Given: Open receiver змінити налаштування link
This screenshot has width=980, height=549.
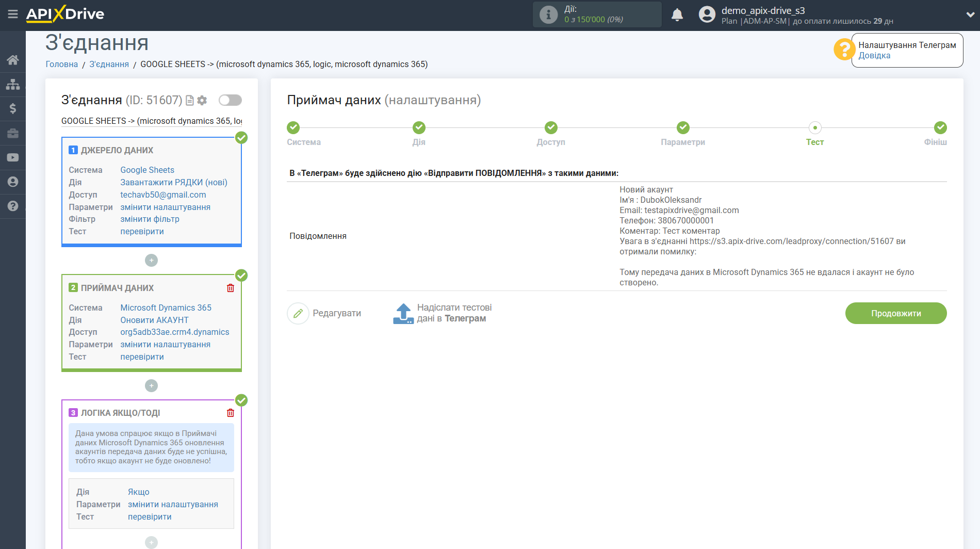Looking at the screenshot, I should pos(166,345).
